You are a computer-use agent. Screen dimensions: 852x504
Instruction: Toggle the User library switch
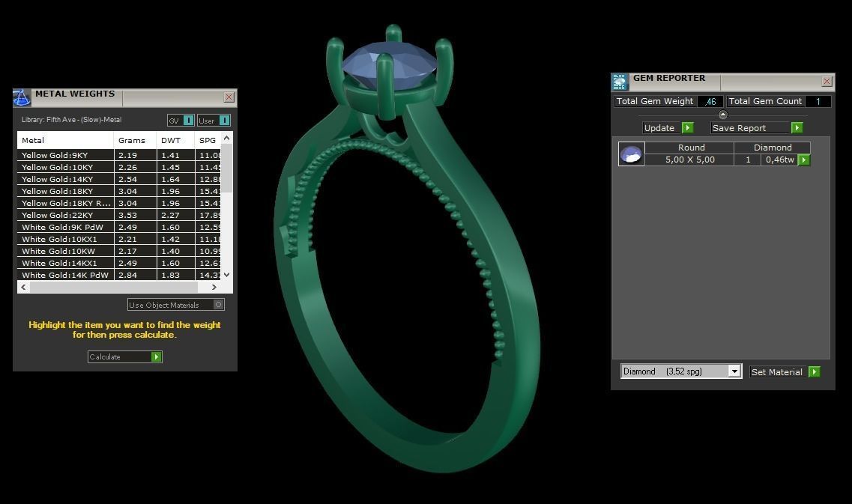pos(224,120)
